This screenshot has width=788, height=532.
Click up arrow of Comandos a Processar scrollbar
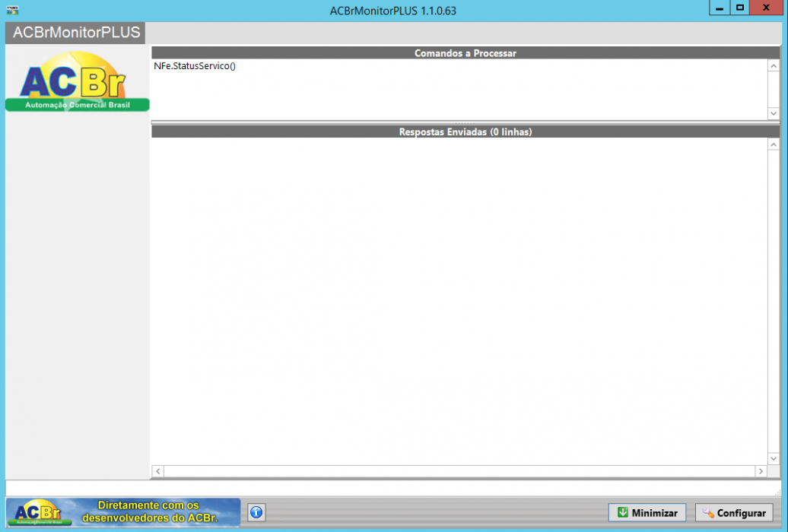pyautogui.click(x=774, y=66)
